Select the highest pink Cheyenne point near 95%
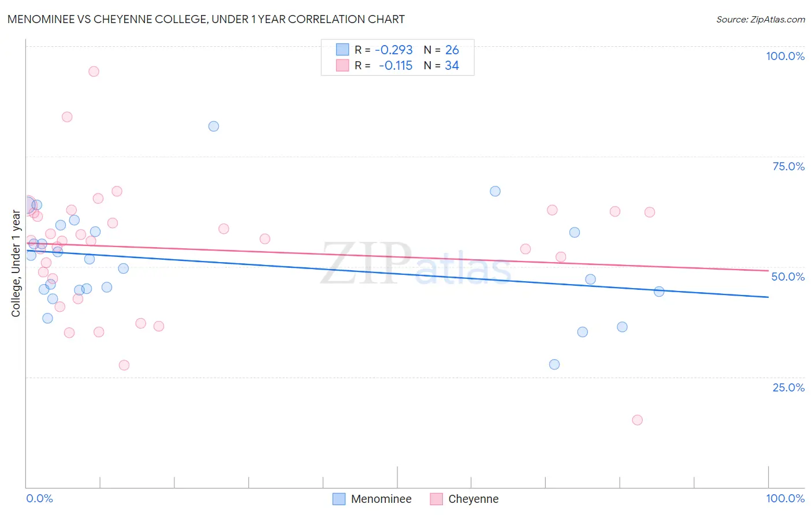The height and width of the screenshot is (515, 812). (94, 72)
